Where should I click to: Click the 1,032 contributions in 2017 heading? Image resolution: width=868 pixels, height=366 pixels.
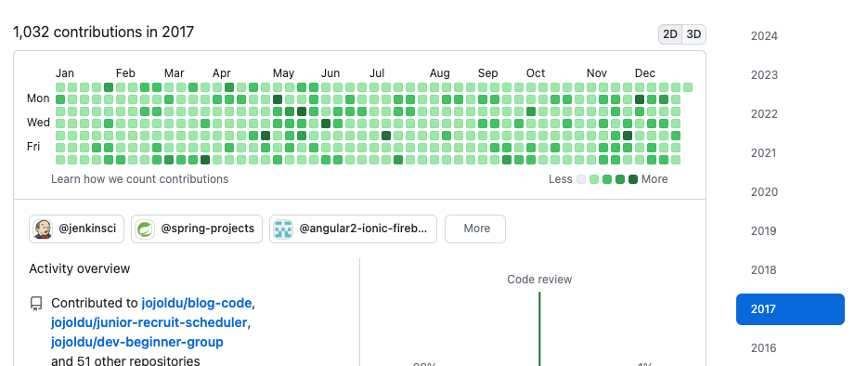[x=104, y=33]
